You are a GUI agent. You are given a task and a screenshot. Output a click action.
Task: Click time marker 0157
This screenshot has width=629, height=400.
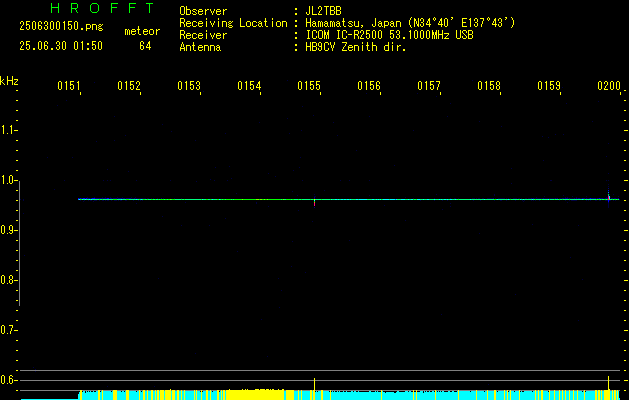click(429, 86)
